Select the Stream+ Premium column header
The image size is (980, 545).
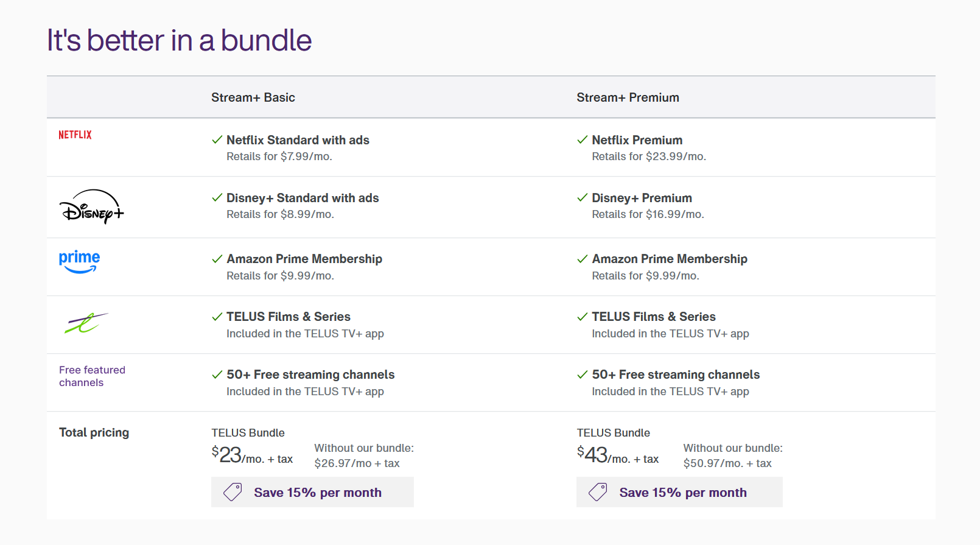pos(628,97)
